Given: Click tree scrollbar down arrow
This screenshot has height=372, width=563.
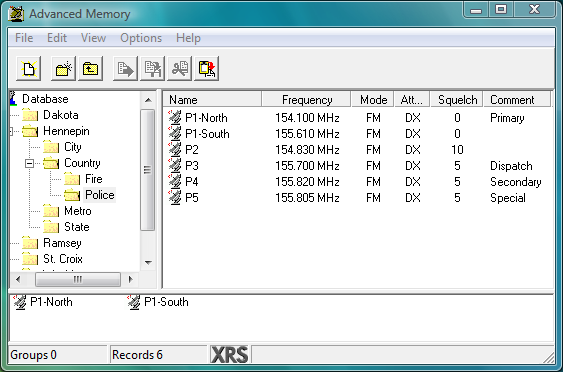Looking at the screenshot, I should click(148, 262).
